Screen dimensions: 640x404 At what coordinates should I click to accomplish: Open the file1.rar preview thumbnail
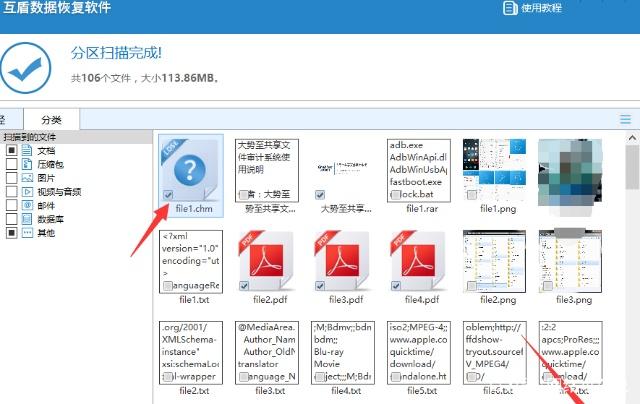[x=419, y=170]
